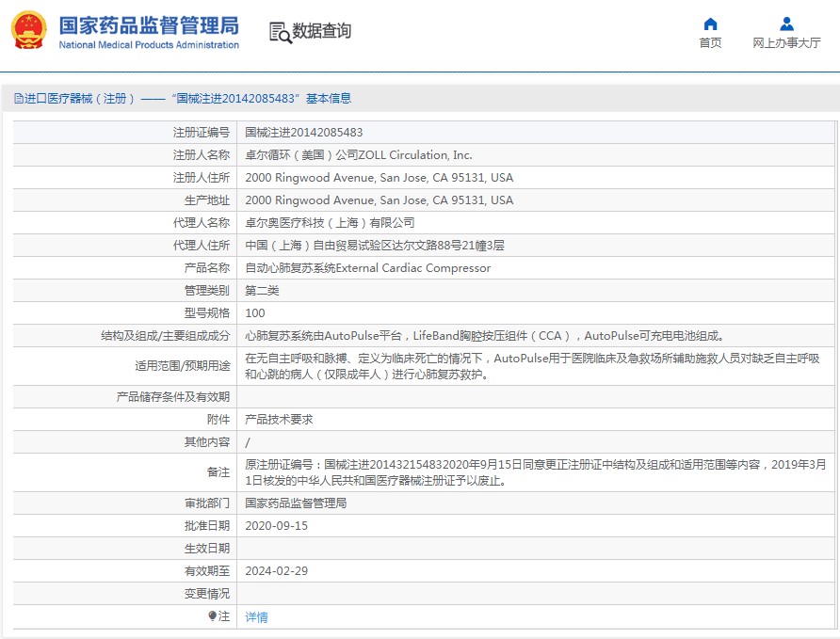Click National Medical Products Administration subtitle

click(x=149, y=45)
